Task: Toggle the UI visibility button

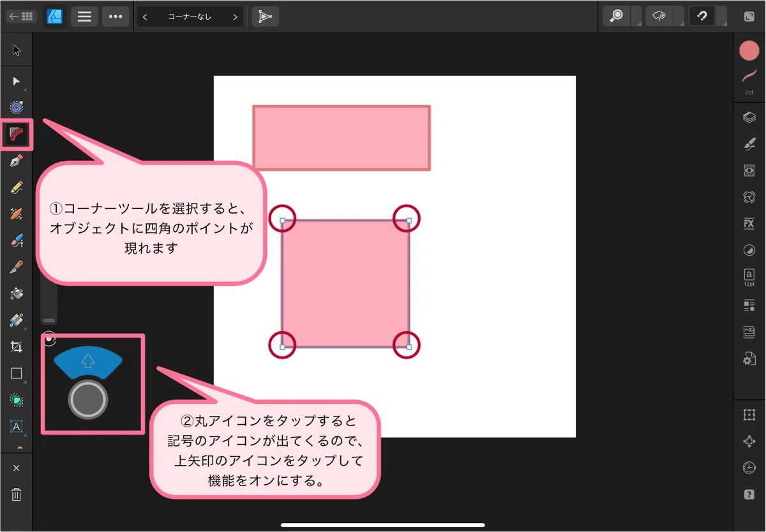Action: 749,17
